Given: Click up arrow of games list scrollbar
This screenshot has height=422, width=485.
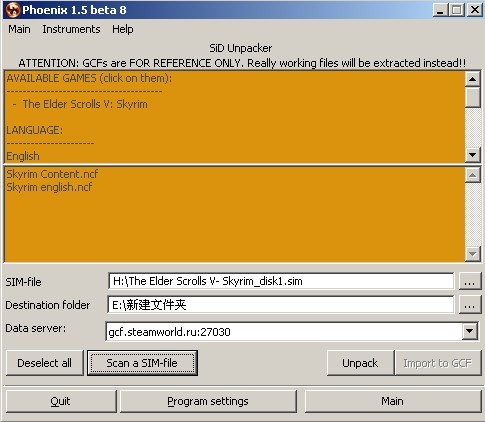Looking at the screenshot, I should point(473,79).
